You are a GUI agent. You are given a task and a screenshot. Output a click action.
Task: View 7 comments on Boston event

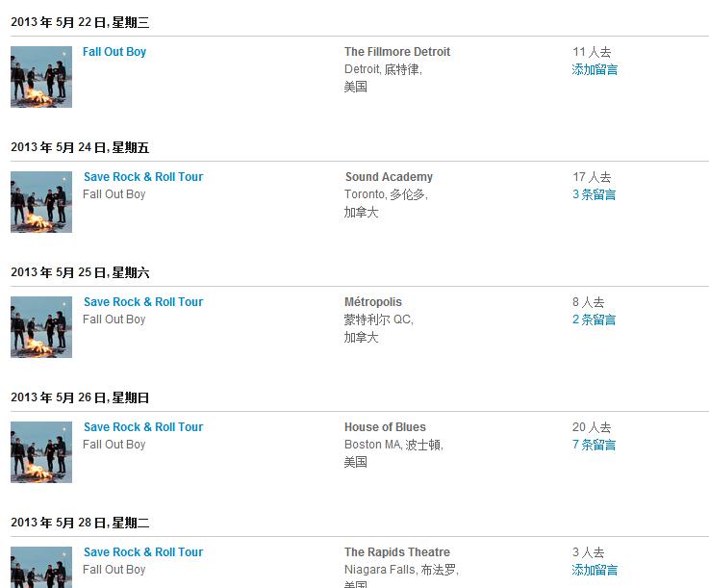pyautogui.click(x=594, y=445)
